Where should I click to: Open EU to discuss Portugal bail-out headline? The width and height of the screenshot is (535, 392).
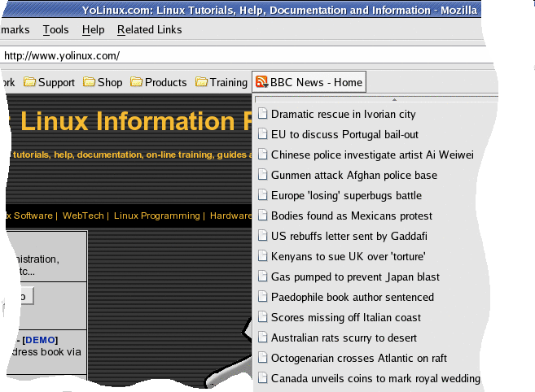(344, 134)
